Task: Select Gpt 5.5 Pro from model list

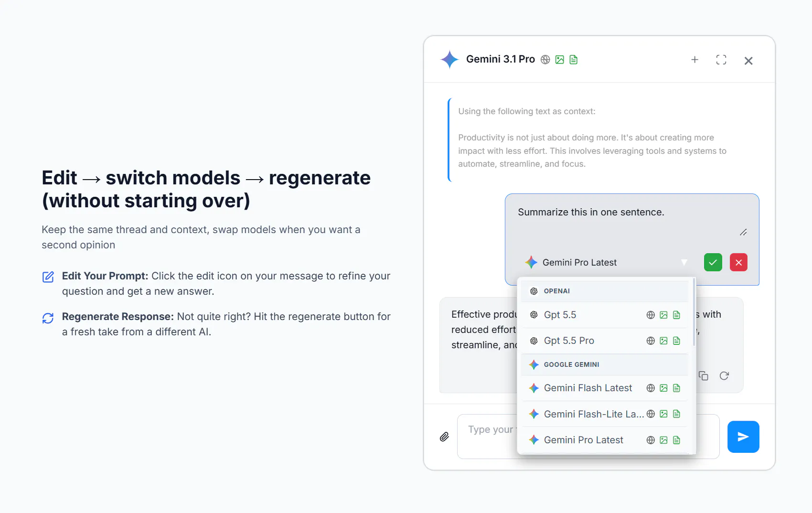Action: [x=604, y=341]
